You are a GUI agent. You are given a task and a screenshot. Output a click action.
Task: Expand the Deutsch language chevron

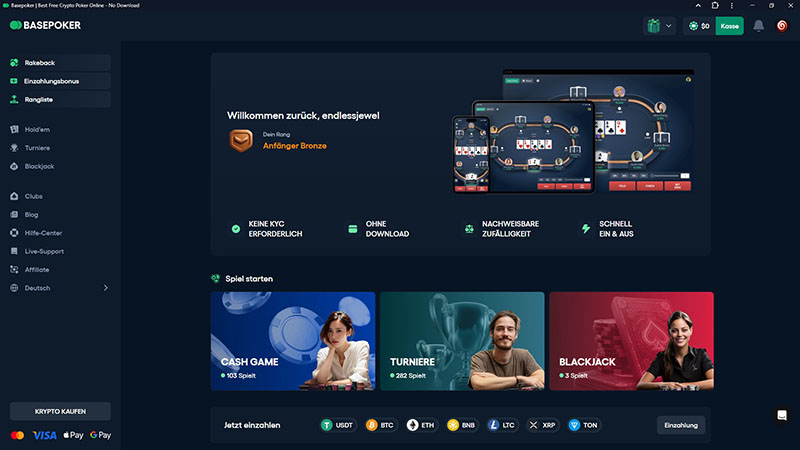[106, 288]
